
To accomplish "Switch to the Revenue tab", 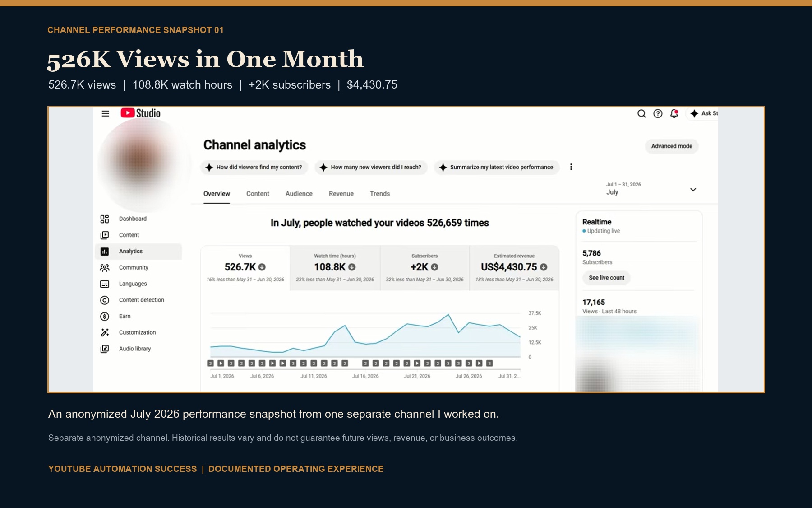I will (341, 194).
